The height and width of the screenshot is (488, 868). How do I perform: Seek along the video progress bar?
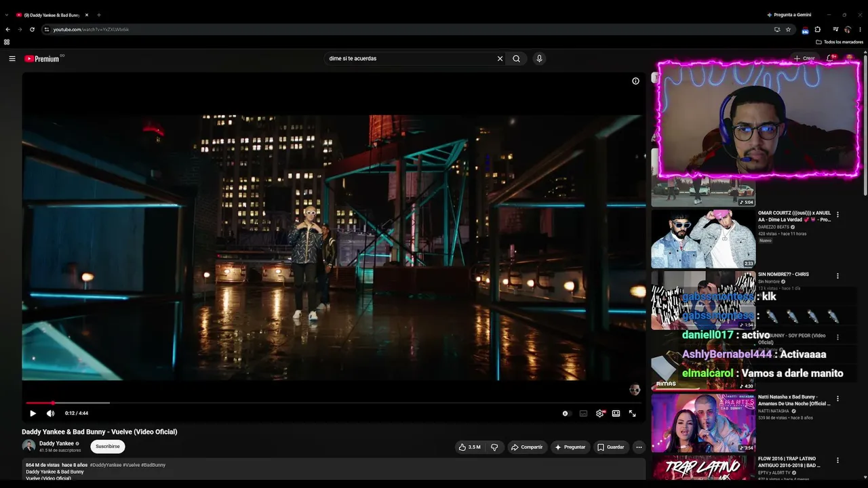334,403
